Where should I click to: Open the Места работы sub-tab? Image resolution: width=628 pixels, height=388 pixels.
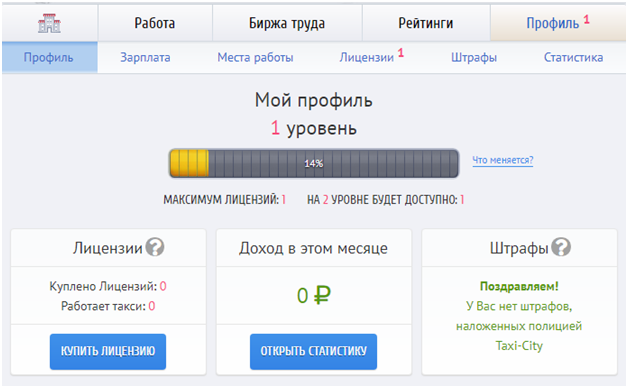pos(255,57)
